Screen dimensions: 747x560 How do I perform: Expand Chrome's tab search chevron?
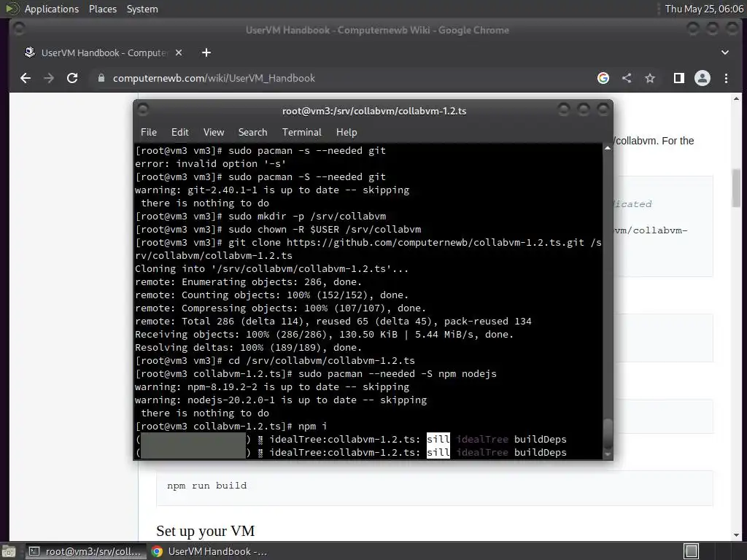(x=725, y=52)
